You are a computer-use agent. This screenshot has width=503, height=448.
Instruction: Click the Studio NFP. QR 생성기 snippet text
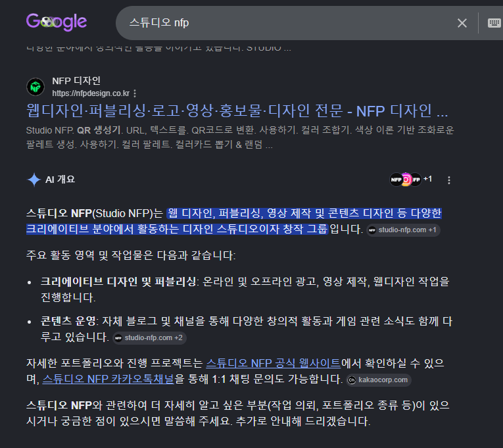[x=239, y=137]
